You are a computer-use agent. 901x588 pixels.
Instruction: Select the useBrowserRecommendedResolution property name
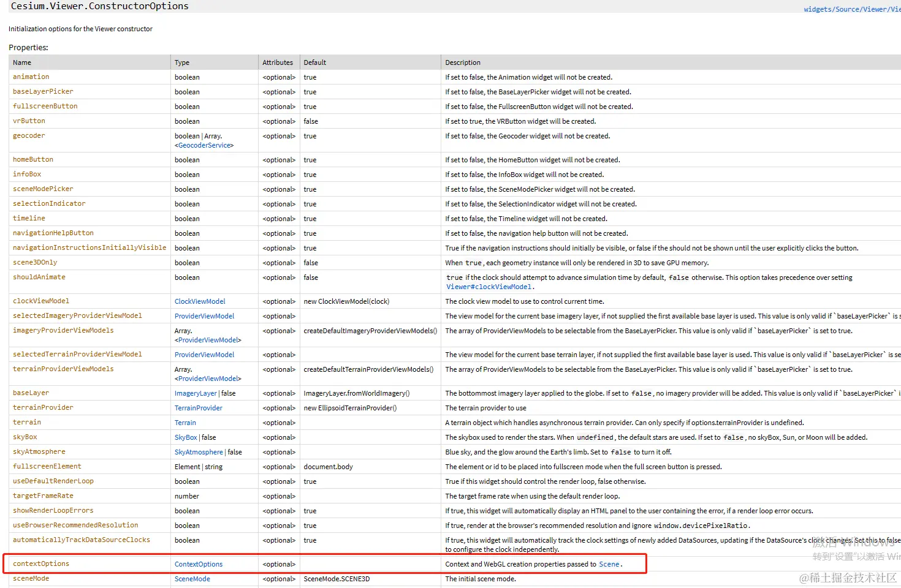75,525
